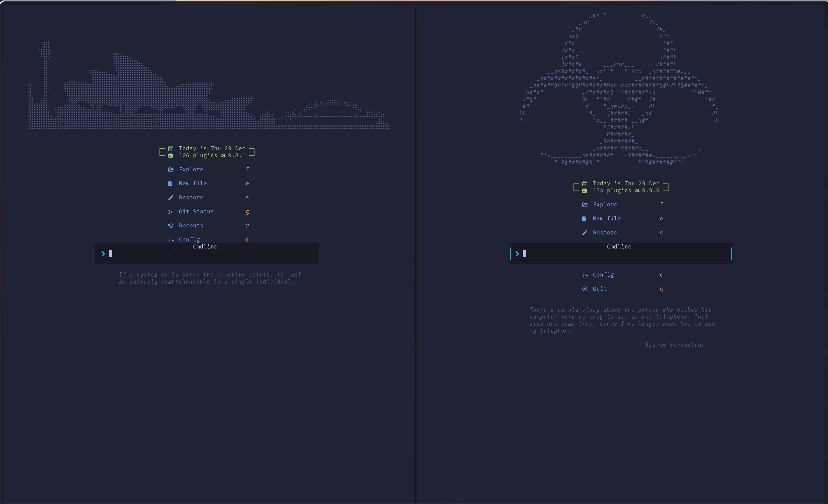
Task: Click Quit on the right dashboard
Action: (599, 288)
